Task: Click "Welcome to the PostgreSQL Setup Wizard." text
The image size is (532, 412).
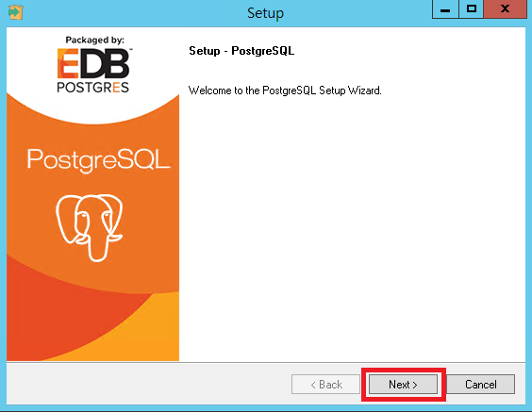Action: (x=285, y=91)
